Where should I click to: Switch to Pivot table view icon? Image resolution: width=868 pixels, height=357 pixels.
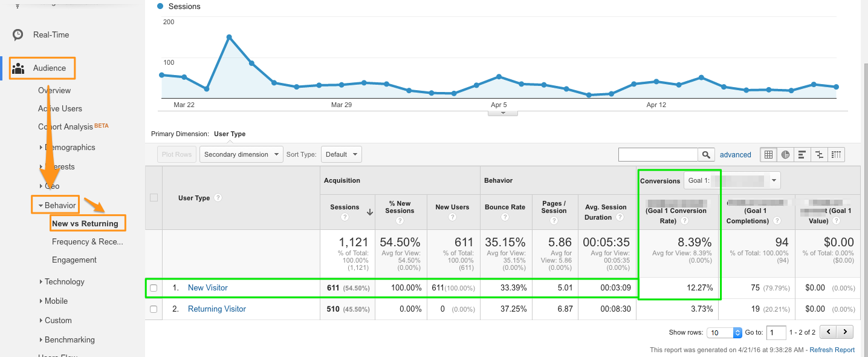pyautogui.click(x=836, y=154)
